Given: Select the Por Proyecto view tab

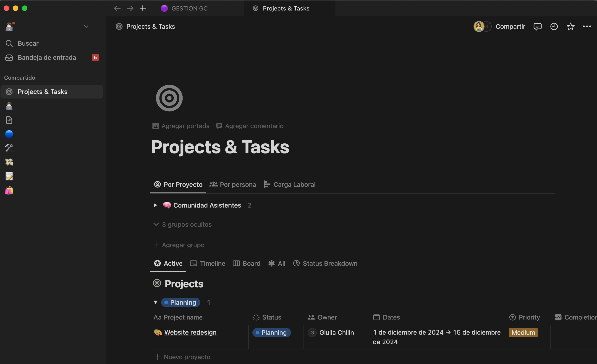Looking at the screenshot, I should coord(178,185).
